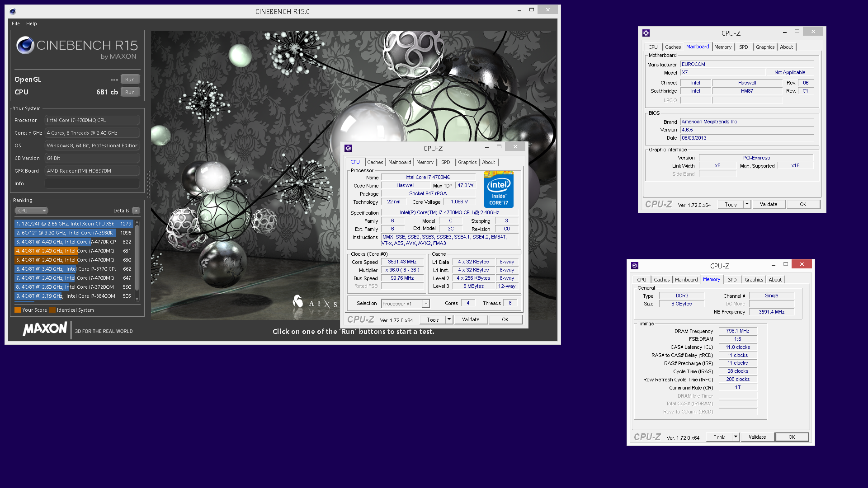Click the panel collapse grip beside render view
The height and width of the screenshot is (488, 868).
(x=148, y=184)
